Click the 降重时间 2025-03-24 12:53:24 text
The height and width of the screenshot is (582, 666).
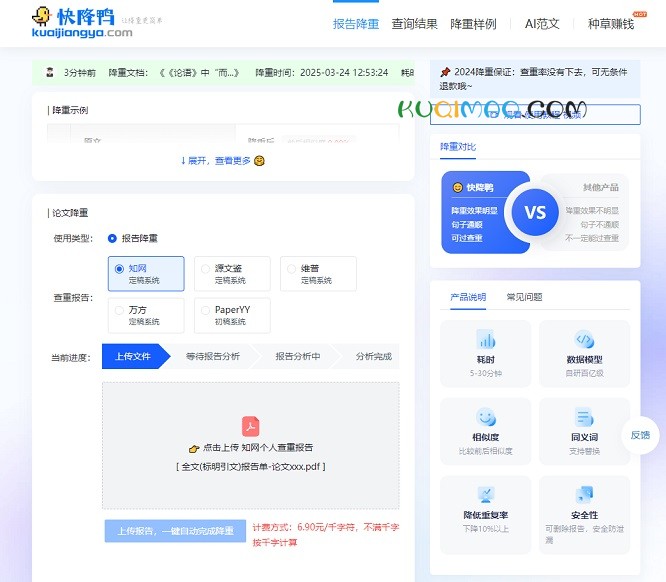coord(322,73)
